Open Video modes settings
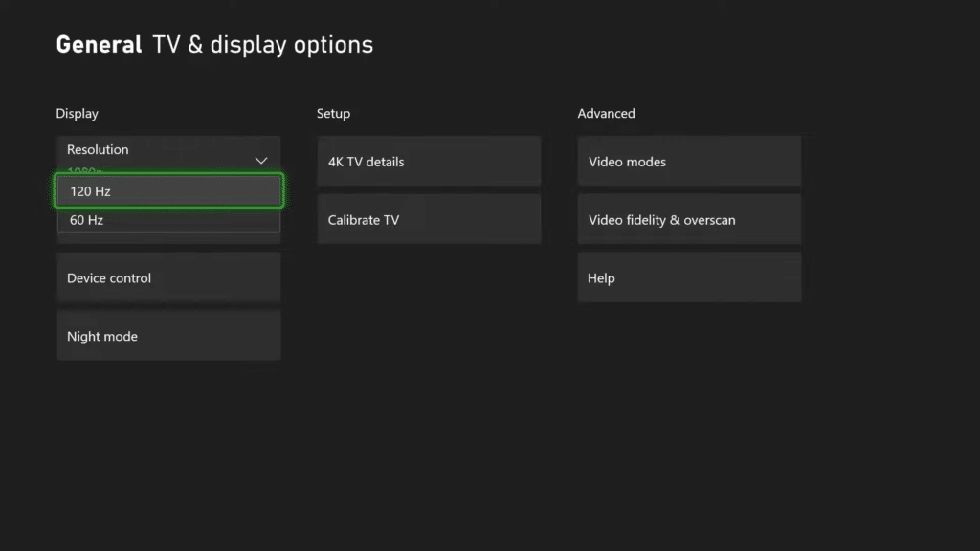This screenshot has width=980, height=551. 689,161
